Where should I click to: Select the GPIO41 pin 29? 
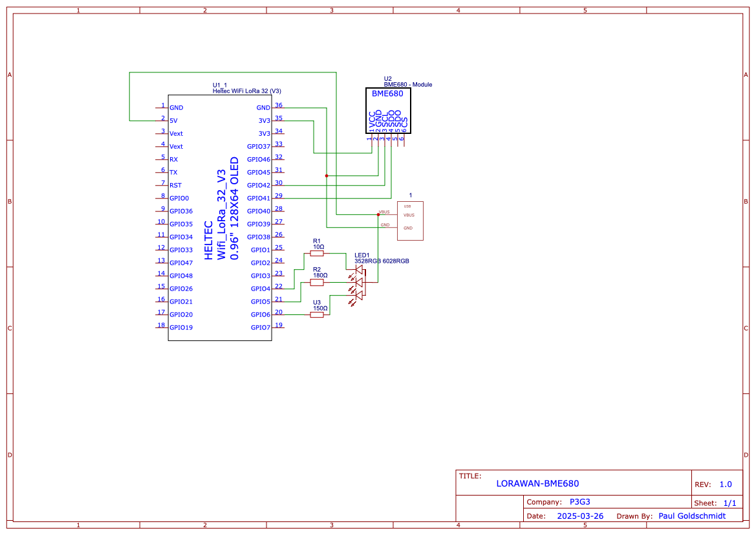(278, 198)
